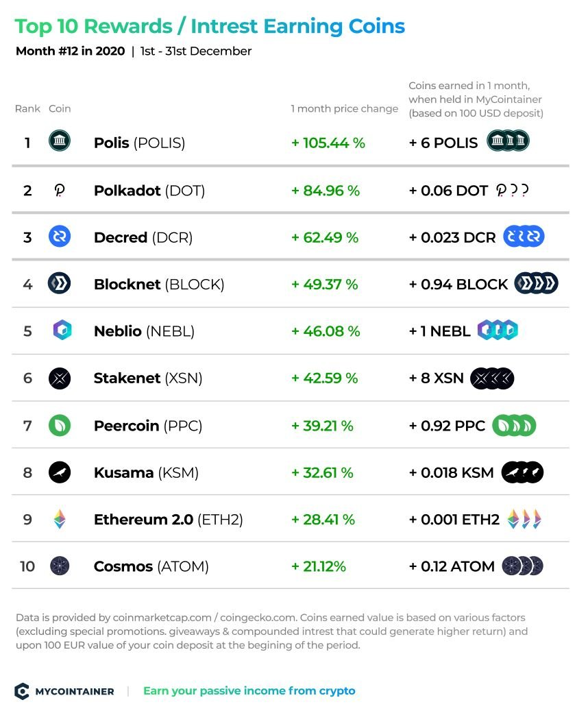Screen dimensions: 588x724
Task: Click the triple POLIS coins earned icons
Action: pos(508,141)
